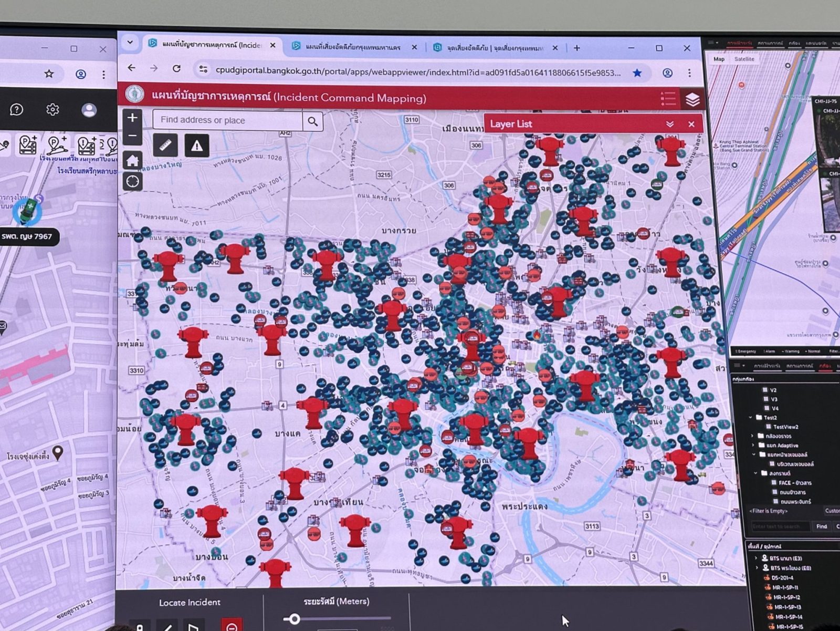Clear the incident with red minus button
This screenshot has width=840, height=631.
(232, 626)
